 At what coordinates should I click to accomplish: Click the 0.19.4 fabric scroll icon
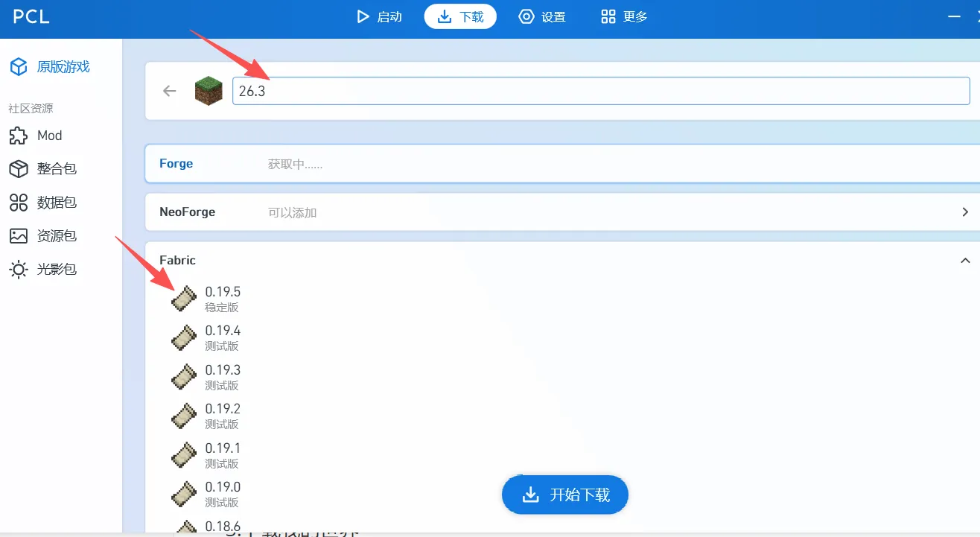pos(184,337)
